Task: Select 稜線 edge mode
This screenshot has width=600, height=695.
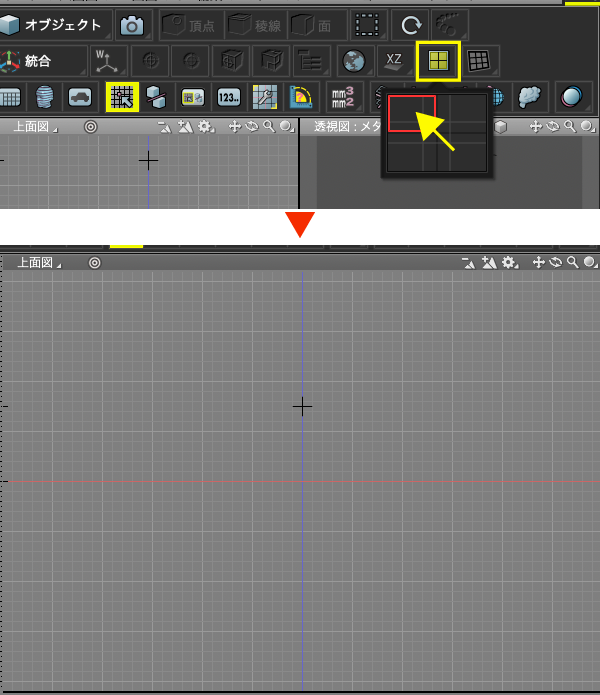Action: click(255, 25)
